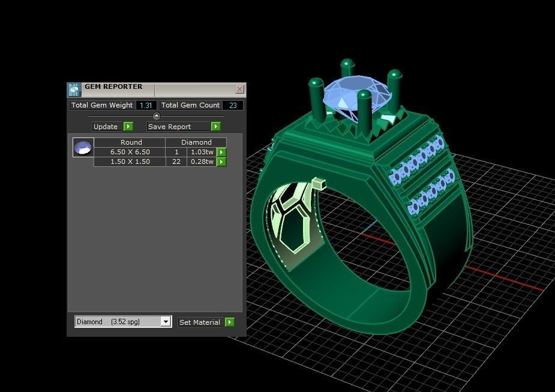555x392 pixels.
Task: Click the Update button
Action: pyautogui.click(x=107, y=127)
